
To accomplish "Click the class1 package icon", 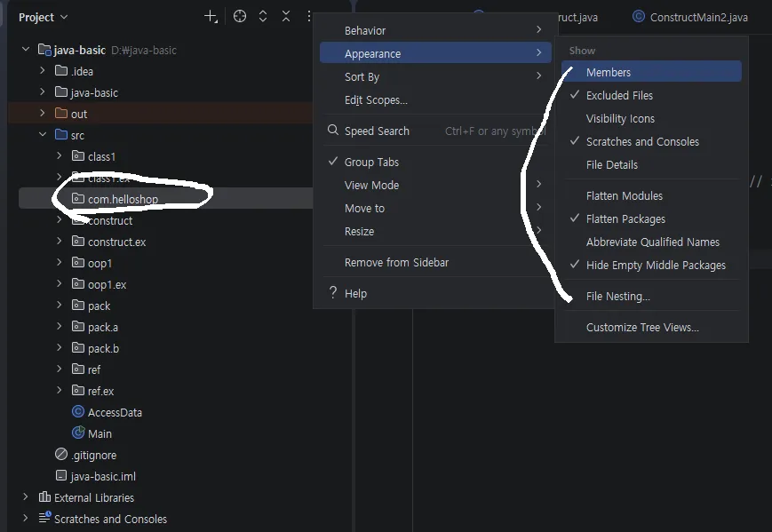I will click(x=78, y=156).
